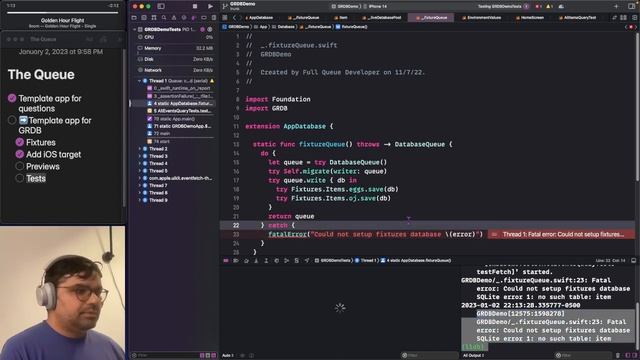Collapse the GRDBDemoTests process row

click(x=135, y=29)
